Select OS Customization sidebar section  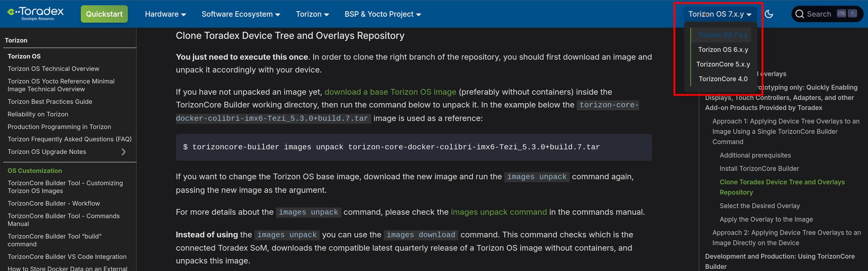click(x=35, y=171)
